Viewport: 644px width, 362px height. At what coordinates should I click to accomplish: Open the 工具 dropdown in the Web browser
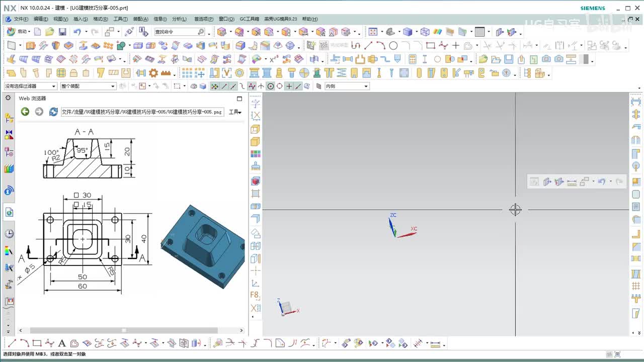click(235, 112)
